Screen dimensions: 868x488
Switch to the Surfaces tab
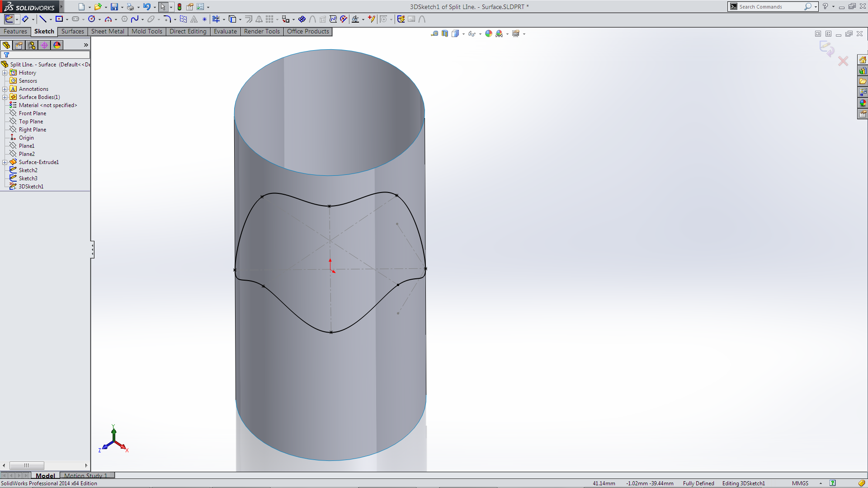72,31
